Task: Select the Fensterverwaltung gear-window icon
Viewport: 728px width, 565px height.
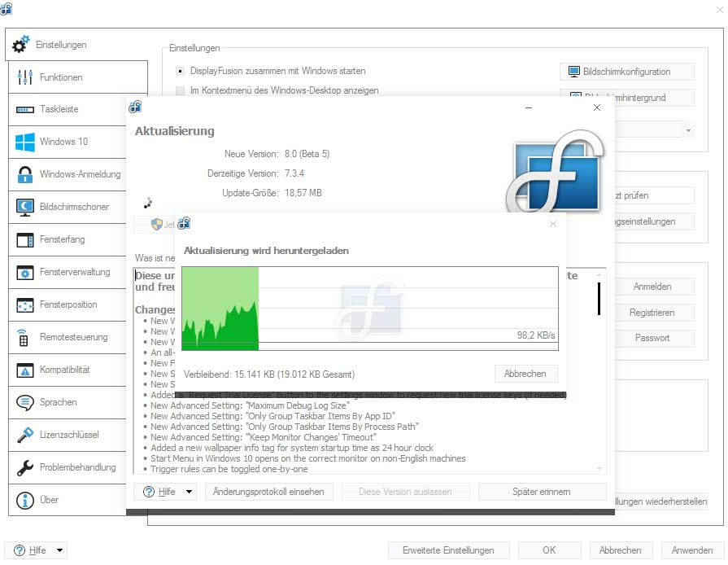Action: (24, 272)
